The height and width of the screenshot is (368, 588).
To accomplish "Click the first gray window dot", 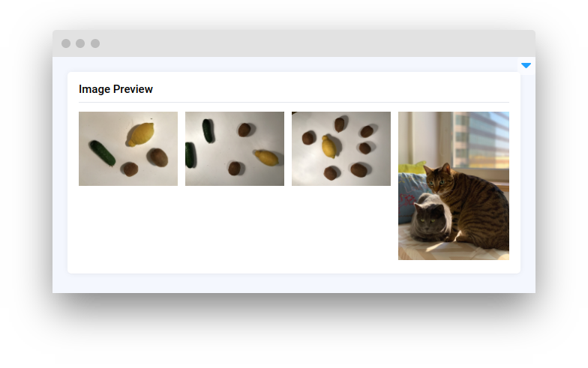I will tap(66, 43).
